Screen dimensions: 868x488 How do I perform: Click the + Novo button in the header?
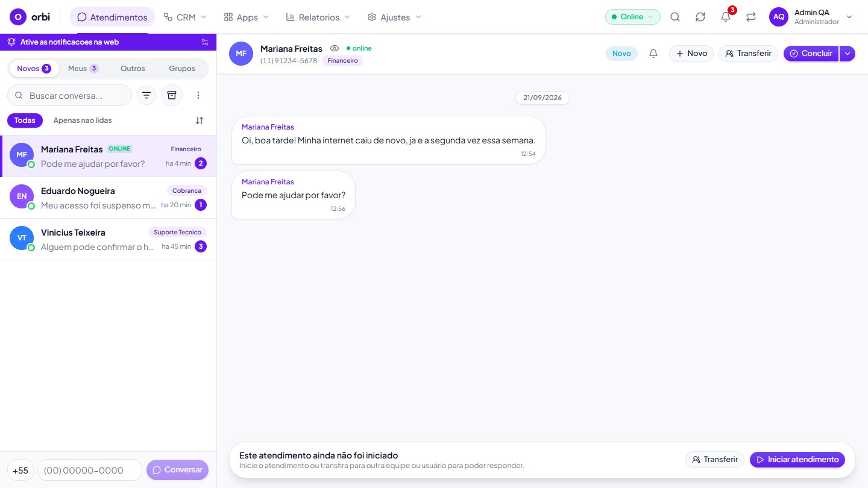[691, 54]
